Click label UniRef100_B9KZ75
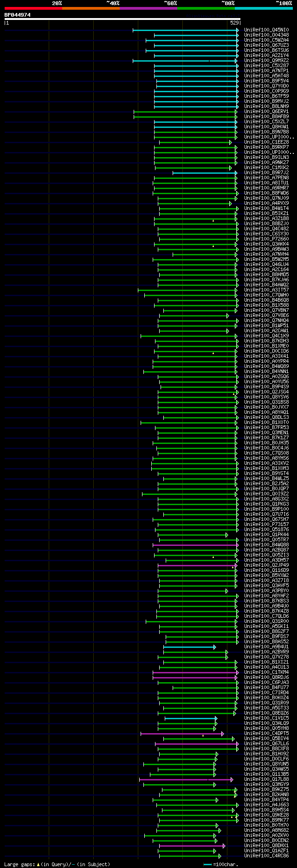 (266, 790)
